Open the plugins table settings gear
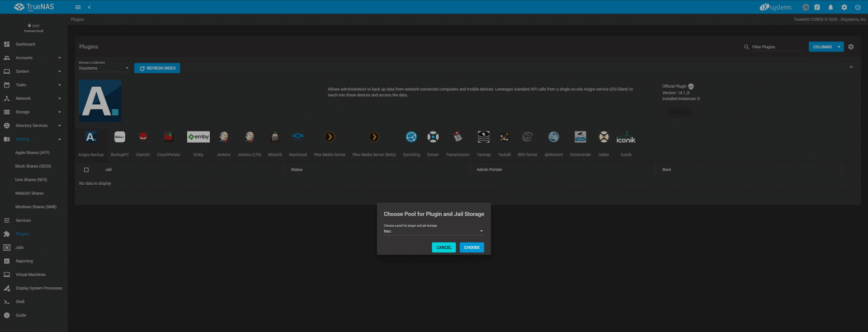Viewport: 868px width, 332px height. click(x=851, y=47)
